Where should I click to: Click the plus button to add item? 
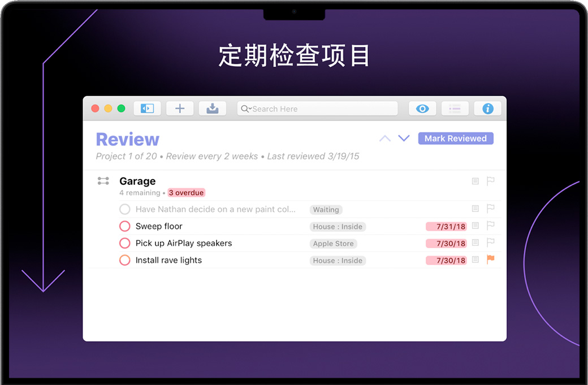(180, 109)
